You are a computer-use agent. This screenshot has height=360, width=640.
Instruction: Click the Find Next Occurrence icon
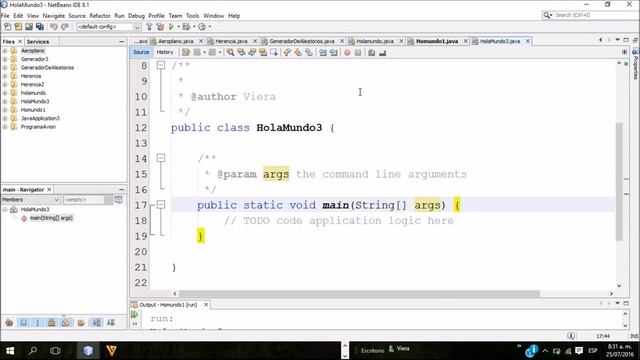(252, 52)
